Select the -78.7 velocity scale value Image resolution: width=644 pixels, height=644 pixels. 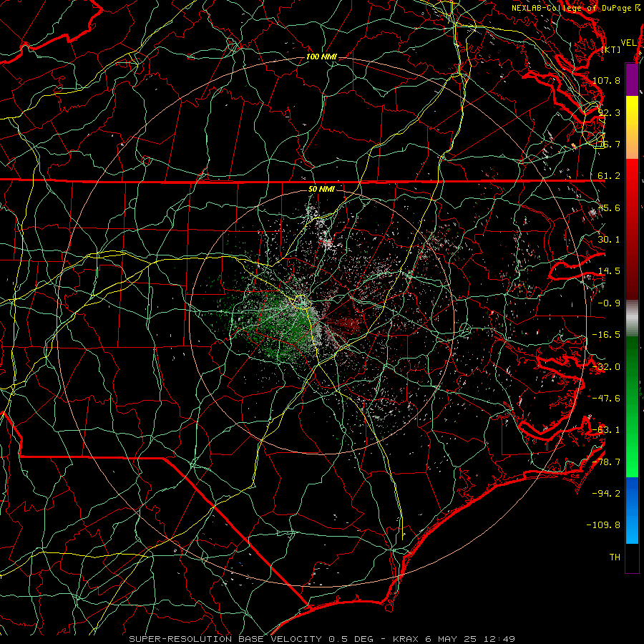pyautogui.click(x=606, y=462)
